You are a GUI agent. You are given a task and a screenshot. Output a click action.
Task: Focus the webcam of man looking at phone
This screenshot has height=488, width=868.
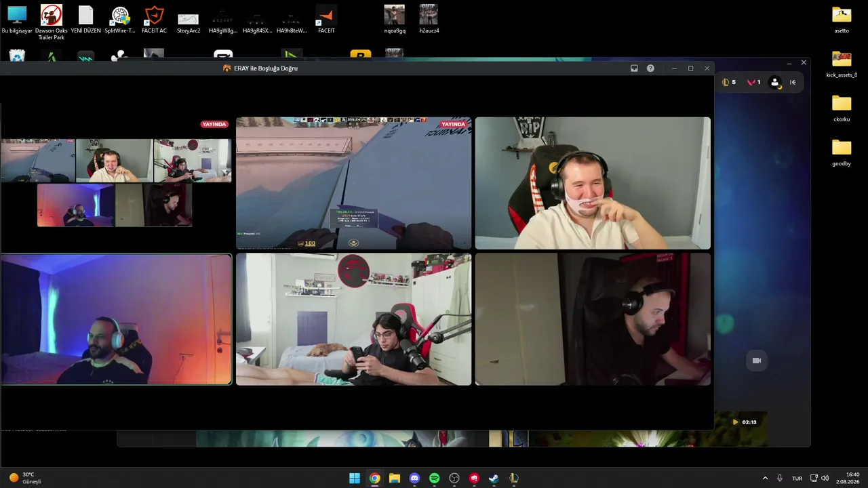(353, 319)
